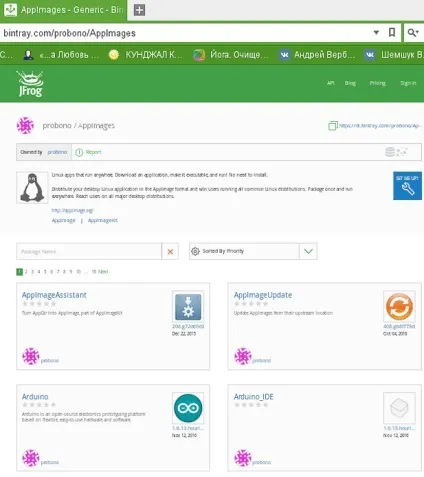
Task: Open a new browser tab with plus icon
Action: click(139, 10)
